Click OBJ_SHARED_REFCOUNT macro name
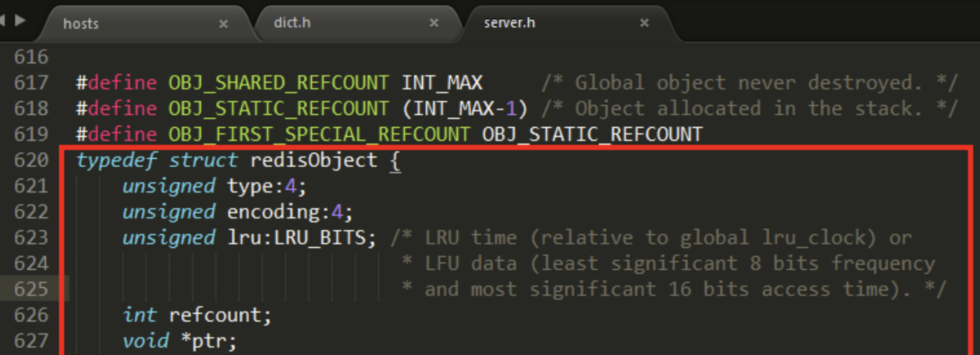This screenshot has width=980, height=355. [x=279, y=83]
